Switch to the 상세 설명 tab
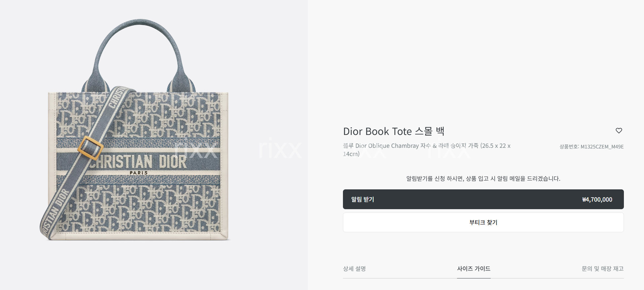The height and width of the screenshot is (290, 644). click(x=354, y=269)
